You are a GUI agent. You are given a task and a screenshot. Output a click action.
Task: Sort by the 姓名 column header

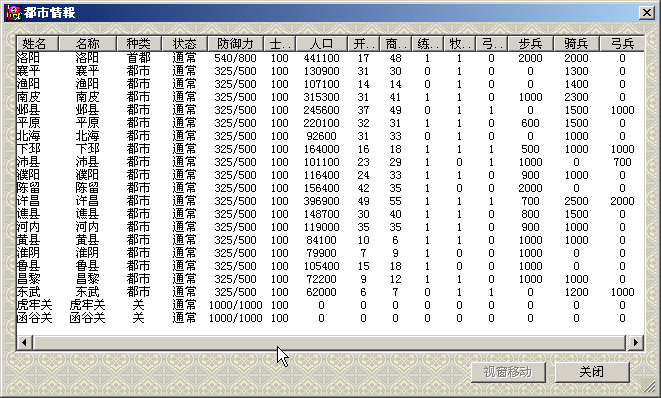pos(38,43)
